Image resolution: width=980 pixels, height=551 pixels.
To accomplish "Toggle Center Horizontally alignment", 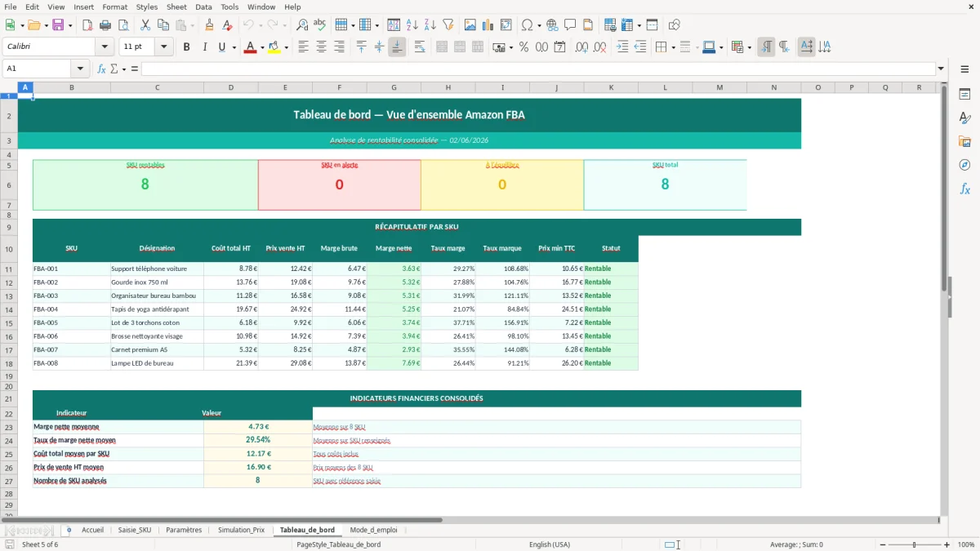I will [x=321, y=47].
